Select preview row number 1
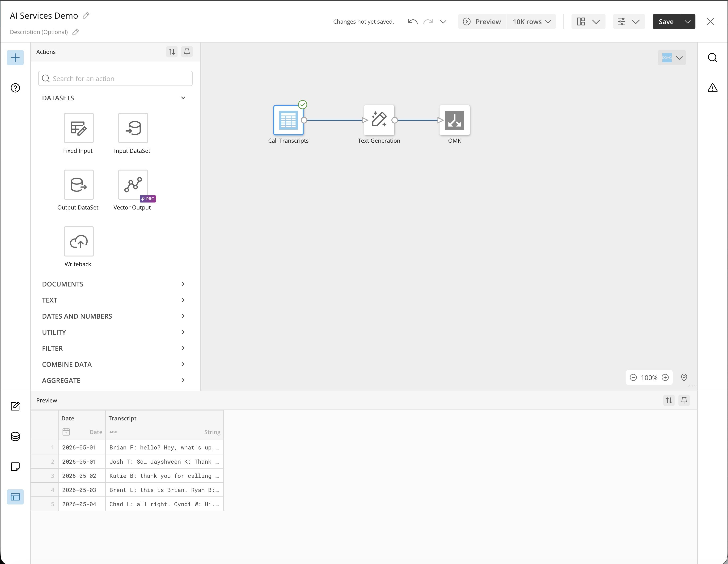728x564 pixels. click(x=45, y=447)
